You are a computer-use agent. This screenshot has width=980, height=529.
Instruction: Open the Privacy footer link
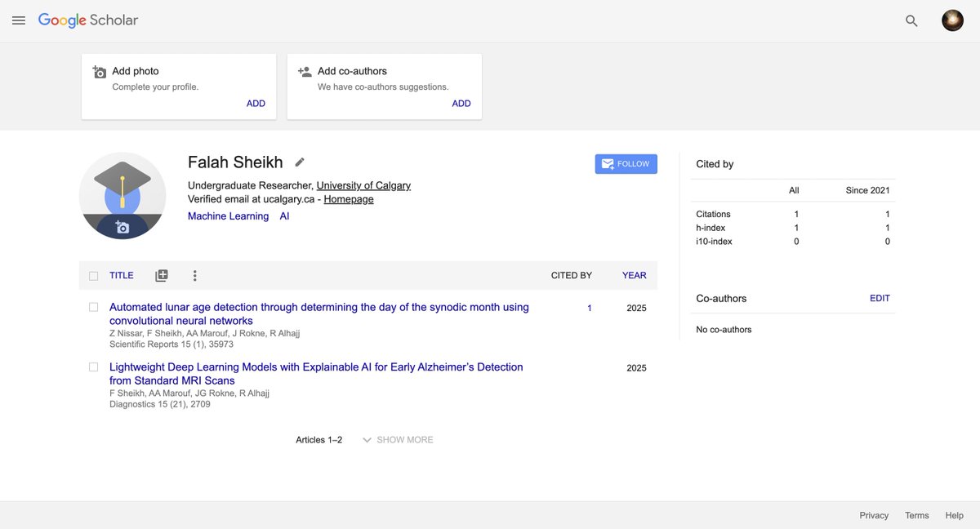click(874, 516)
